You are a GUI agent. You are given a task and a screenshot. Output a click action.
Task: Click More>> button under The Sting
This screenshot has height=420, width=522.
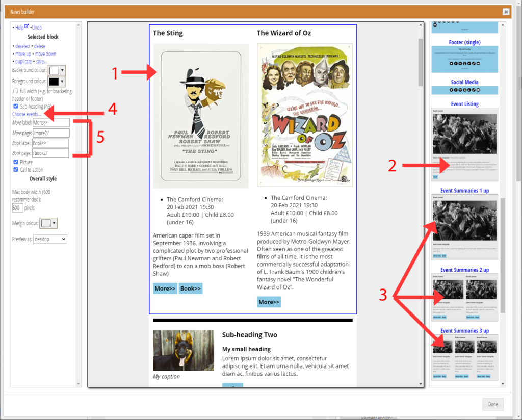(165, 288)
